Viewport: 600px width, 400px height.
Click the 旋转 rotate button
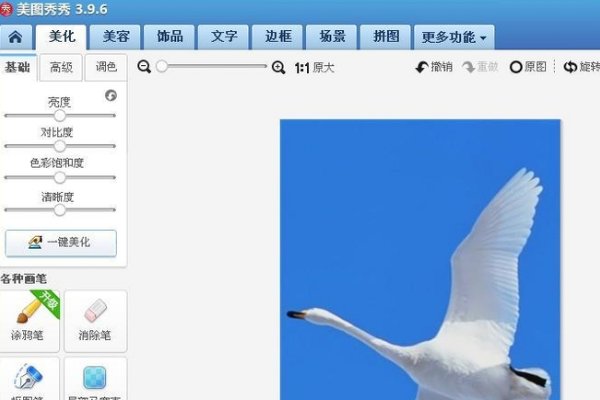coord(582,67)
